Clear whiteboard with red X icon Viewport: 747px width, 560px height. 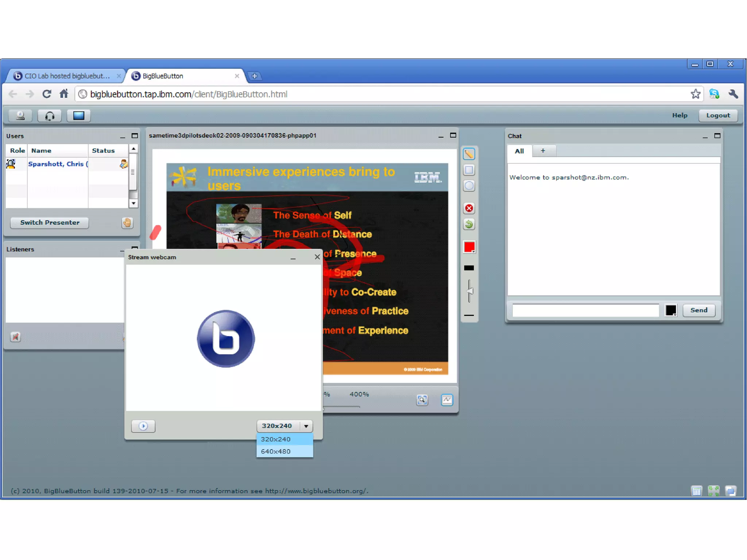point(469,208)
